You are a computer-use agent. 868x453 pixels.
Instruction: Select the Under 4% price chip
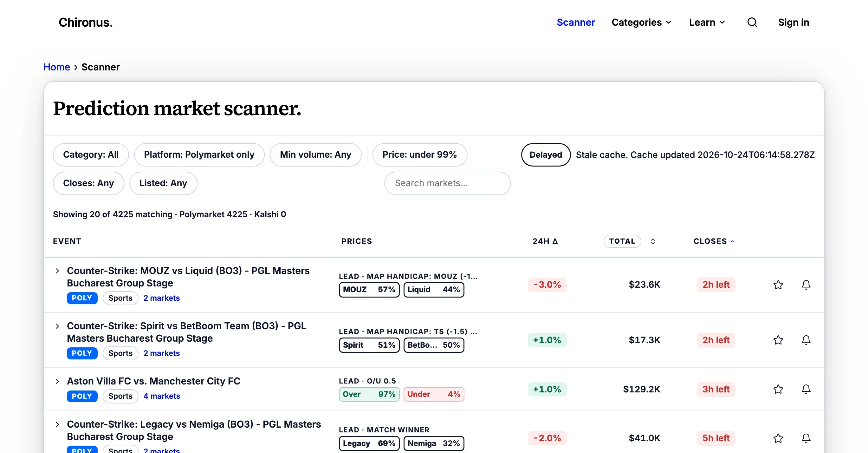click(x=434, y=394)
